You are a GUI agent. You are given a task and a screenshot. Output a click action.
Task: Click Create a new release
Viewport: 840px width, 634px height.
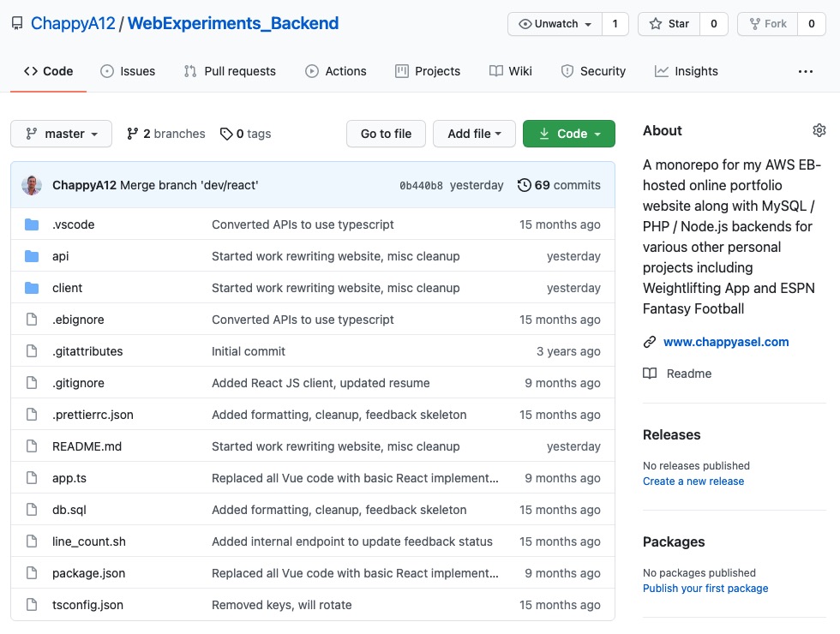click(x=693, y=481)
